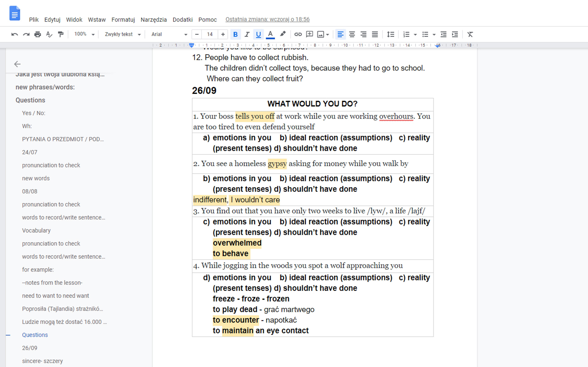Open the 100% zoom dropdown
588x367 pixels.
point(84,34)
